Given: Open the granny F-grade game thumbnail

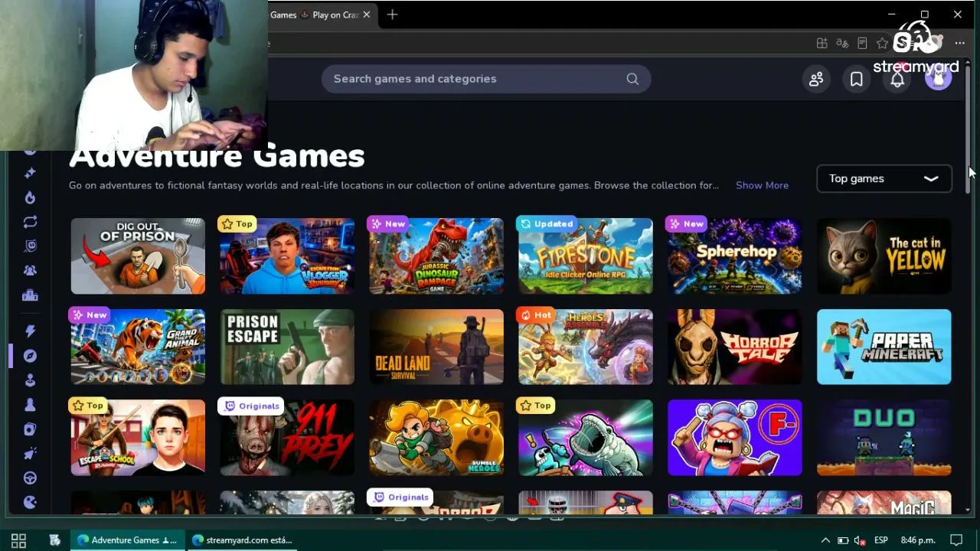Looking at the screenshot, I should pos(735,438).
